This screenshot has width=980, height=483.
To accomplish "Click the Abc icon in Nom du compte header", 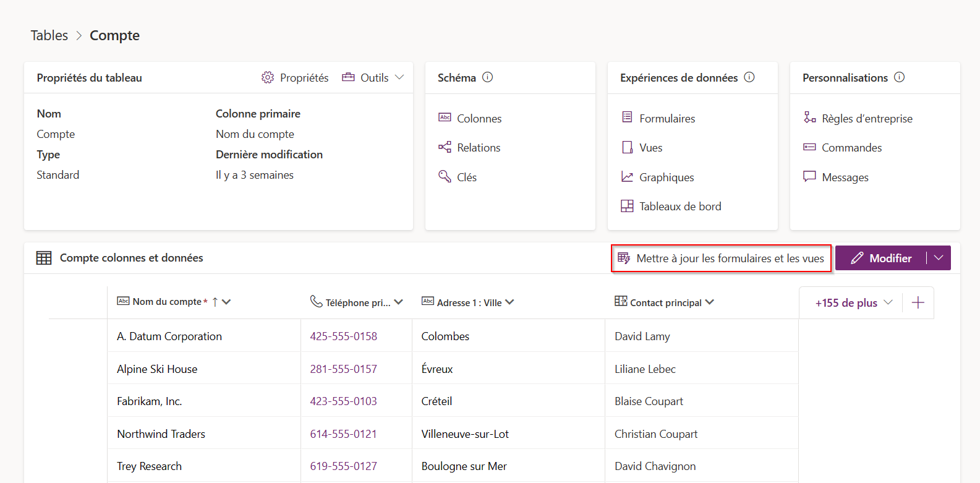I will tap(123, 301).
